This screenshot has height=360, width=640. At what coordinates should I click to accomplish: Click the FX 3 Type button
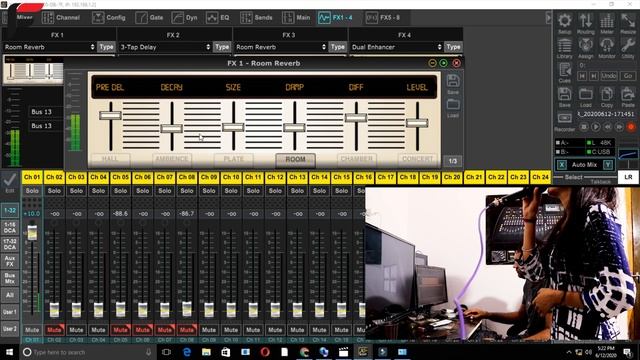click(338, 47)
